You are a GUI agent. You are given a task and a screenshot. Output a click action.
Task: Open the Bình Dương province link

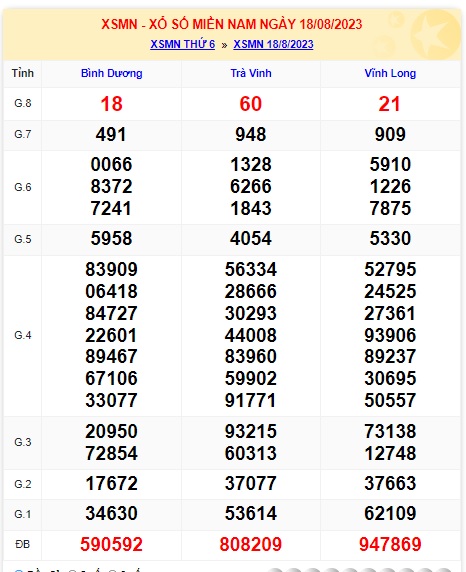pos(112,73)
